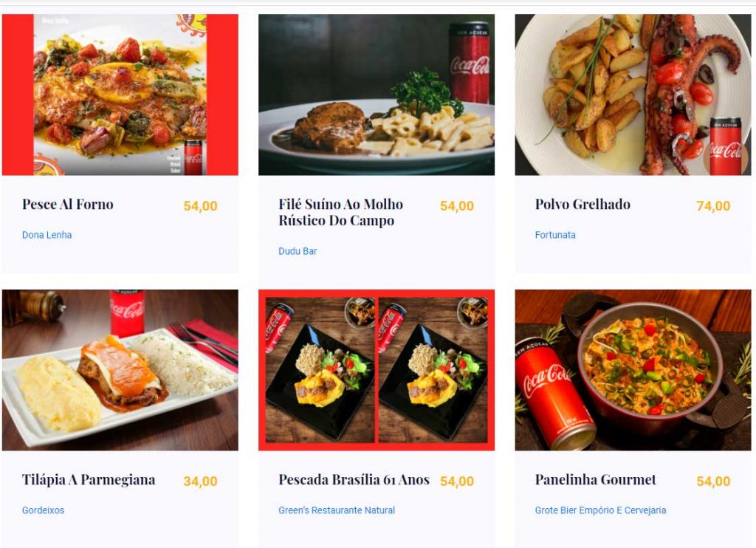Viewport: 756px width, 548px height.
Task: Open the Gordeixos restaurant link
Action: click(x=43, y=510)
